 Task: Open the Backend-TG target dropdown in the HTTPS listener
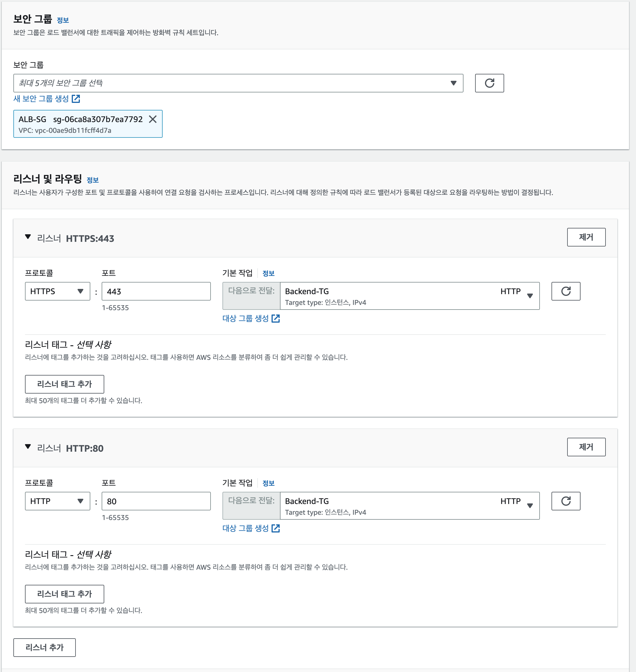pyautogui.click(x=409, y=296)
